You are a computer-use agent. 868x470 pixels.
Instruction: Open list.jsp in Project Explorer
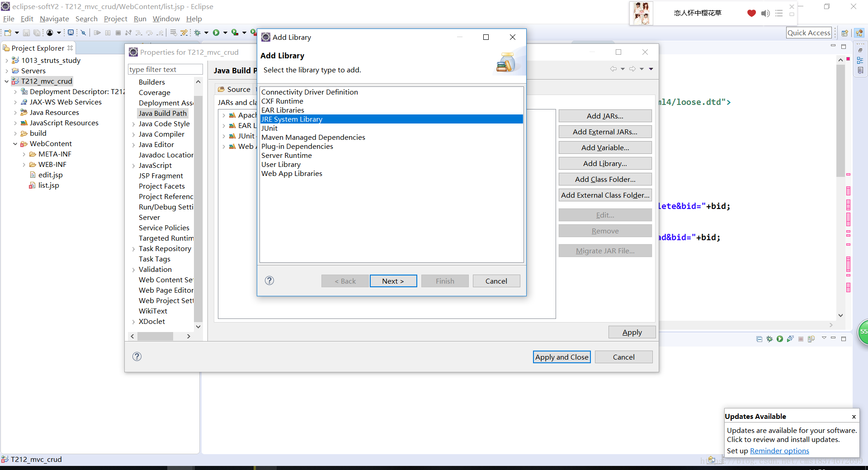click(x=48, y=185)
